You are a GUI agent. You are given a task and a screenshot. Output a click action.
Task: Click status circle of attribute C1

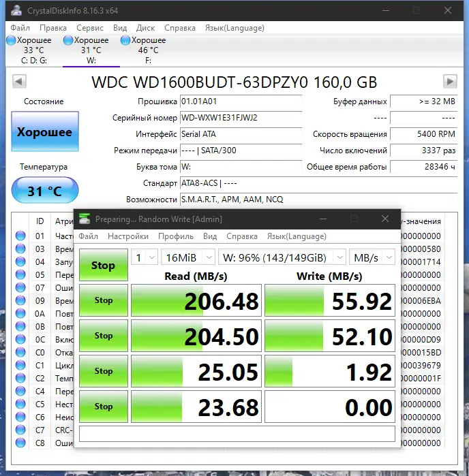[20, 365]
